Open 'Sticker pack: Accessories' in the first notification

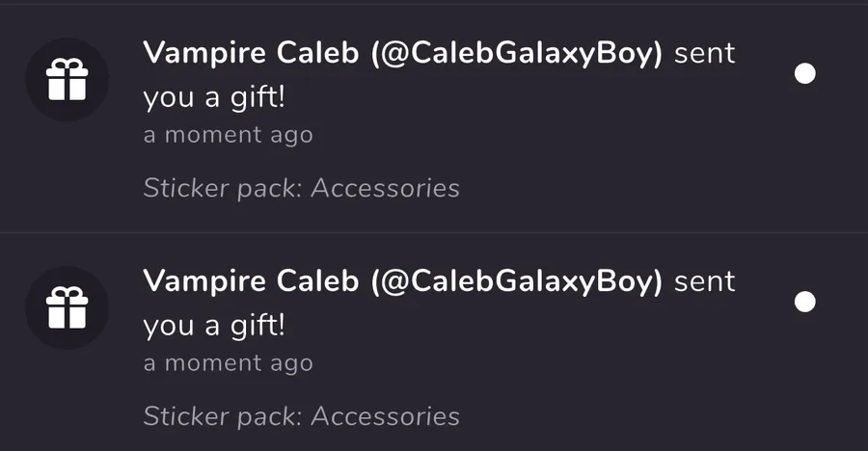[x=301, y=188]
